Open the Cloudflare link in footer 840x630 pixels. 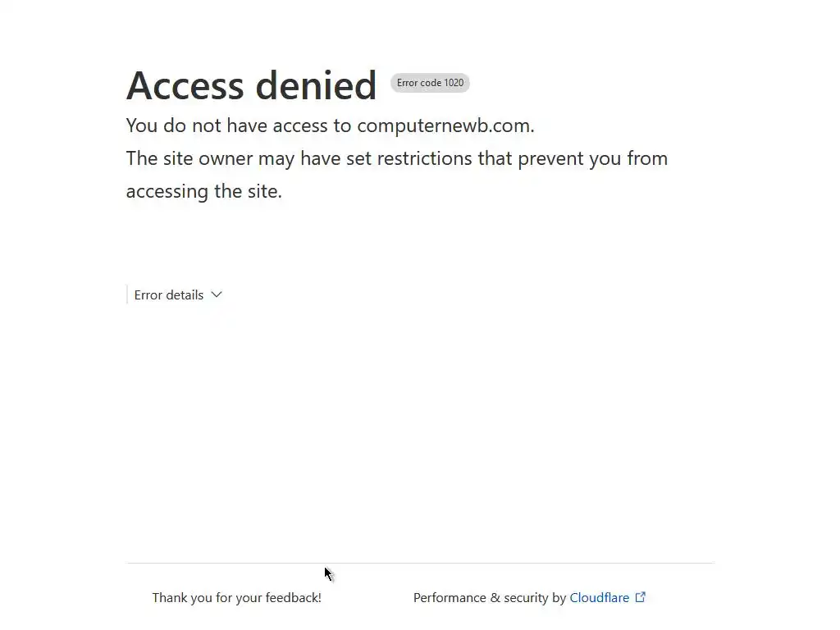[x=599, y=597]
